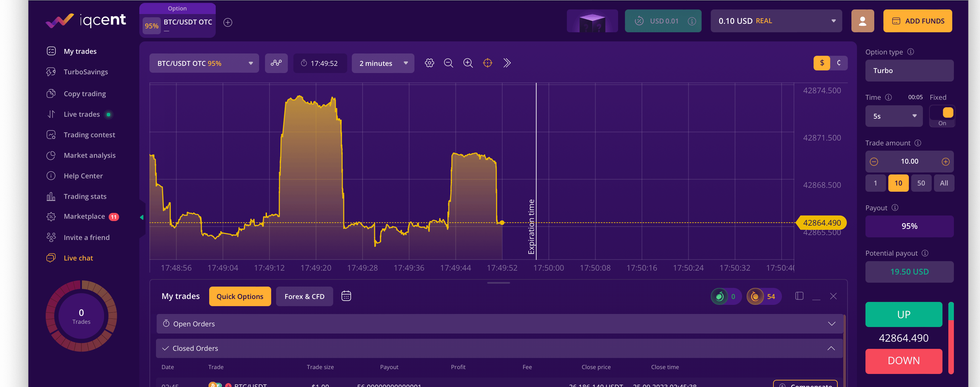980x387 pixels.
Task: Expand the Open Orders section
Action: [500, 323]
